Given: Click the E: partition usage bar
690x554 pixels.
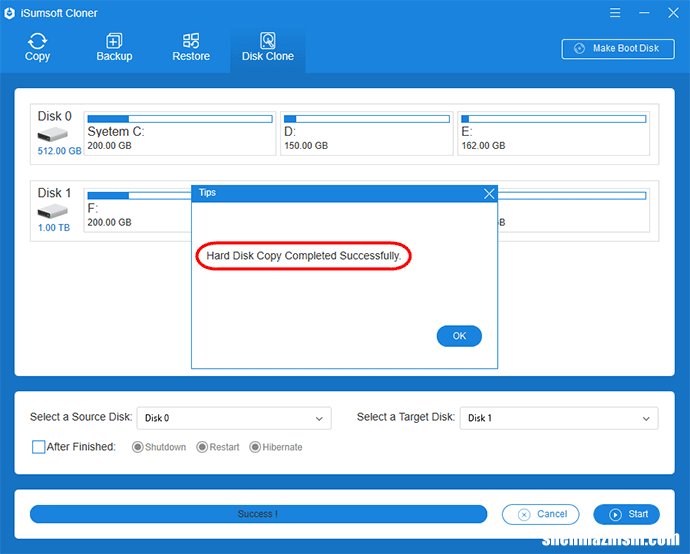Looking at the screenshot, I should [554, 119].
